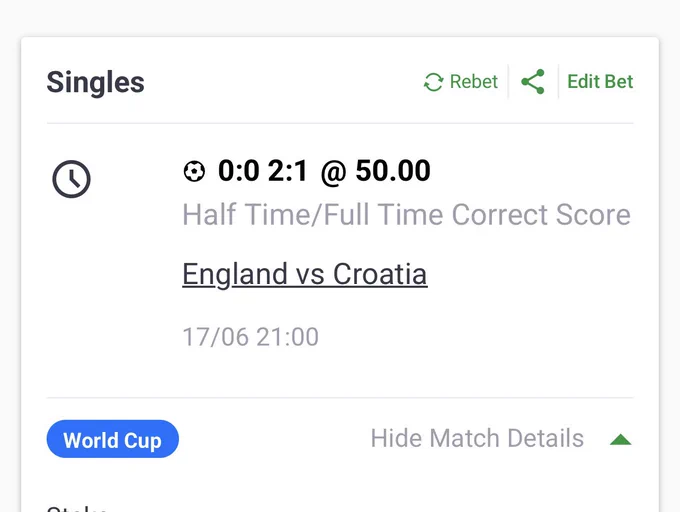Tap the 2:1 full time score
680x512 pixels.
coord(288,170)
